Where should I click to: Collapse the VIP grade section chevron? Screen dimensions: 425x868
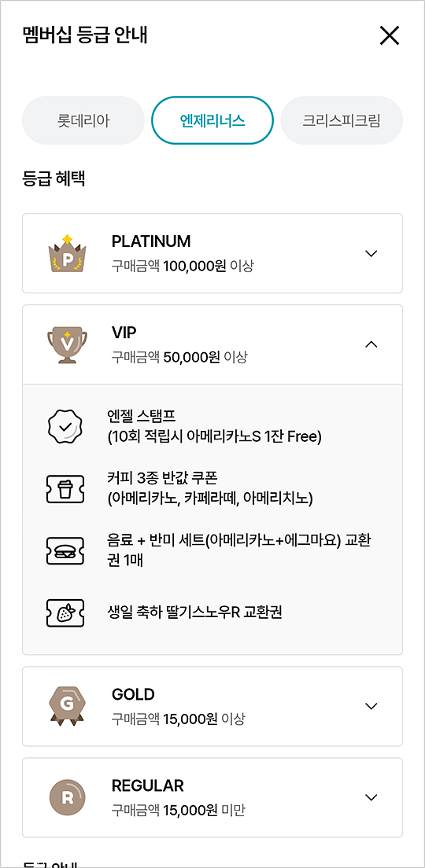pos(371,344)
